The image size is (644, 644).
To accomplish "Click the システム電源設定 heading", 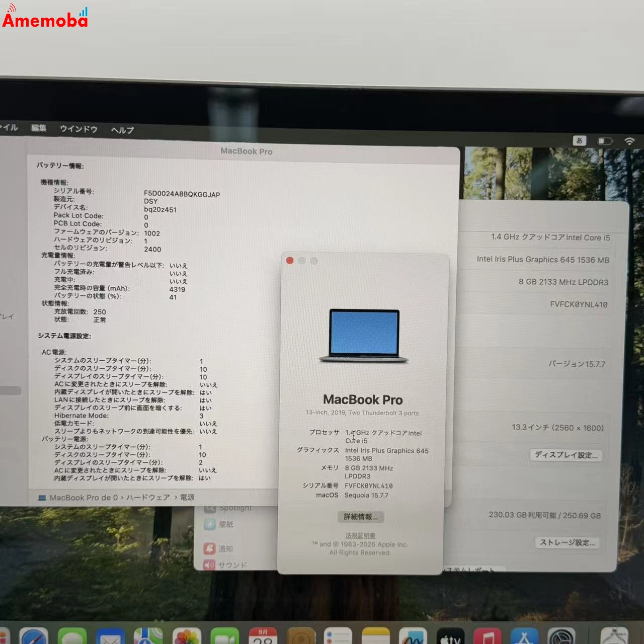I will pyautogui.click(x=64, y=336).
